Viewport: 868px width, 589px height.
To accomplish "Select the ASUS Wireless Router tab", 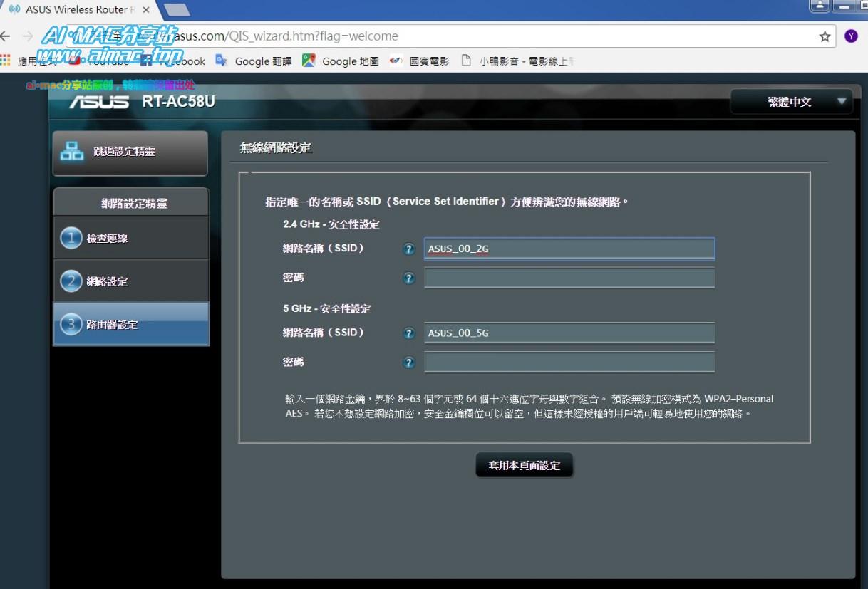I will click(78, 10).
